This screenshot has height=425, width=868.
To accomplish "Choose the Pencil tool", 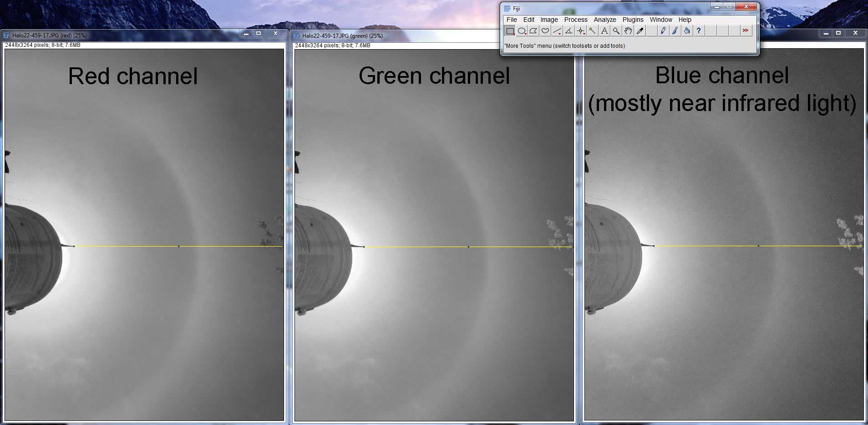I will point(663,31).
